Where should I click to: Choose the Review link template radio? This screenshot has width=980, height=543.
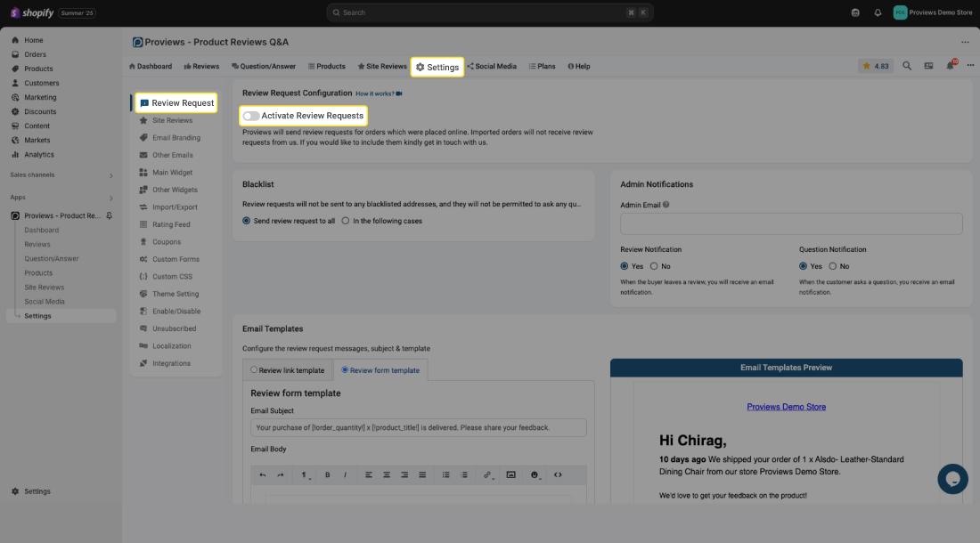click(254, 370)
